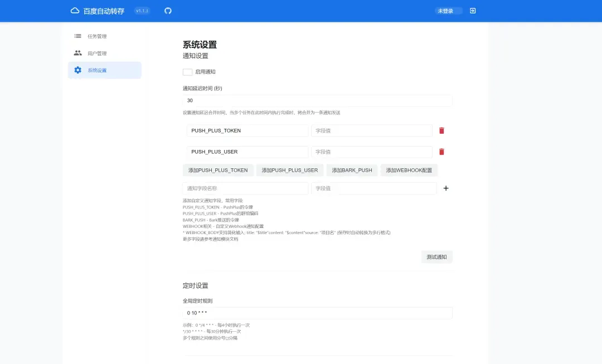Enable the 启用通知 notification toggle
The width and height of the screenshot is (602, 364).
(187, 72)
